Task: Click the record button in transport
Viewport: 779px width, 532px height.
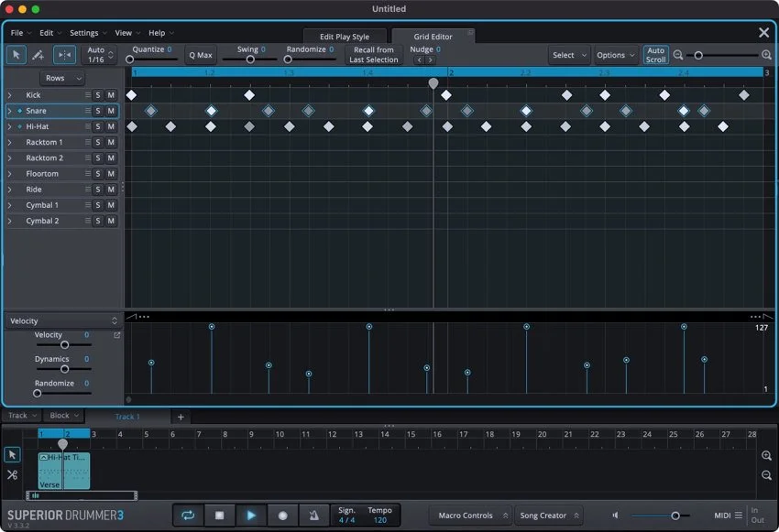Action: coord(282,516)
